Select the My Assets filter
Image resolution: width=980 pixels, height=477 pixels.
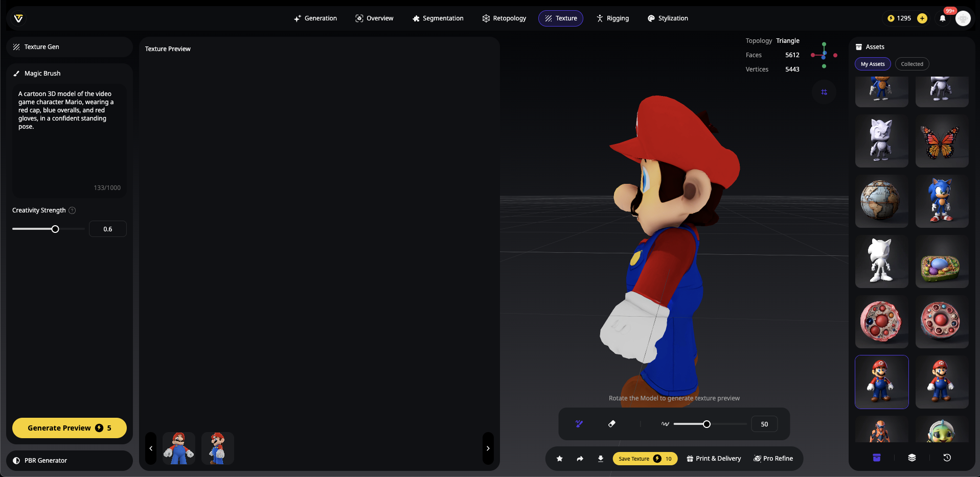click(x=873, y=64)
